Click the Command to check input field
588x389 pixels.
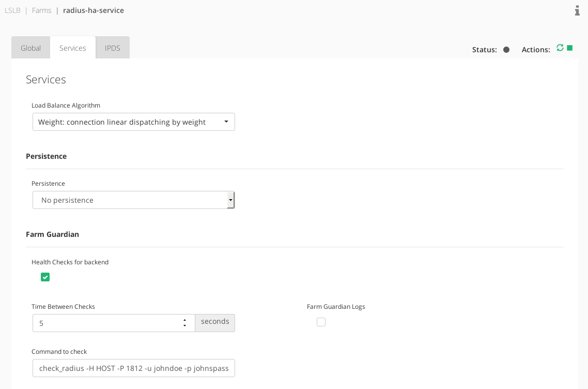click(133, 368)
